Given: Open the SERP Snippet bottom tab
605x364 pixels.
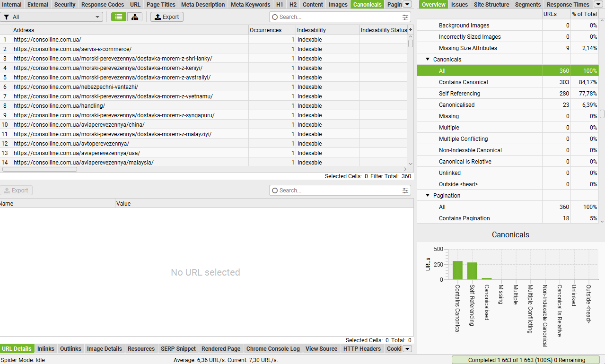Looking at the screenshot, I should point(178,349).
